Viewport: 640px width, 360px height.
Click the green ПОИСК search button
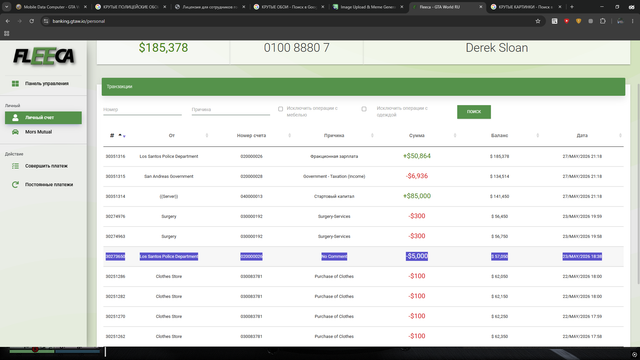point(474,112)
